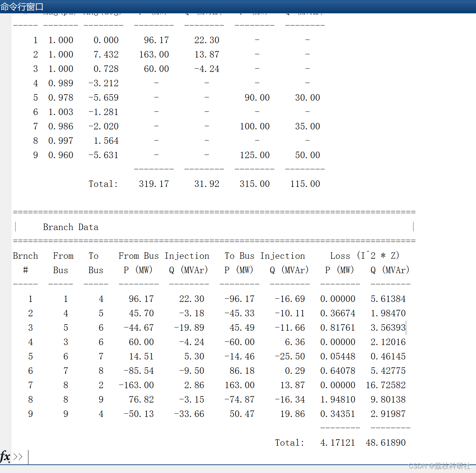This screenshot has width=476, height=473.
Task: Select total generation Q value 31.92
Action: click(x=207, y=184)
